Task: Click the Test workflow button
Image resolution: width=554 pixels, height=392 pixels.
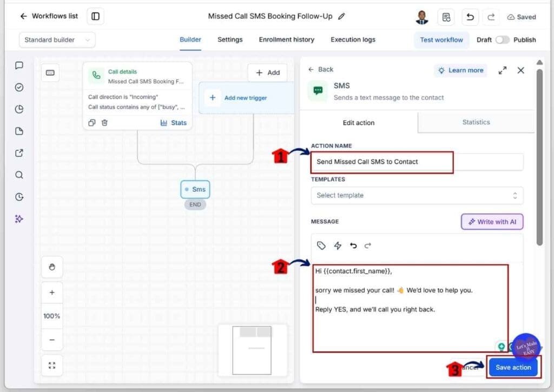Action: (441, 40)
